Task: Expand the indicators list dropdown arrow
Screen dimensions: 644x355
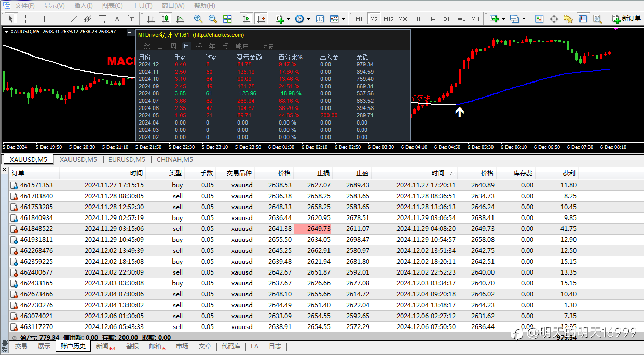Action: pyautogui.click(x=288, y=19)
